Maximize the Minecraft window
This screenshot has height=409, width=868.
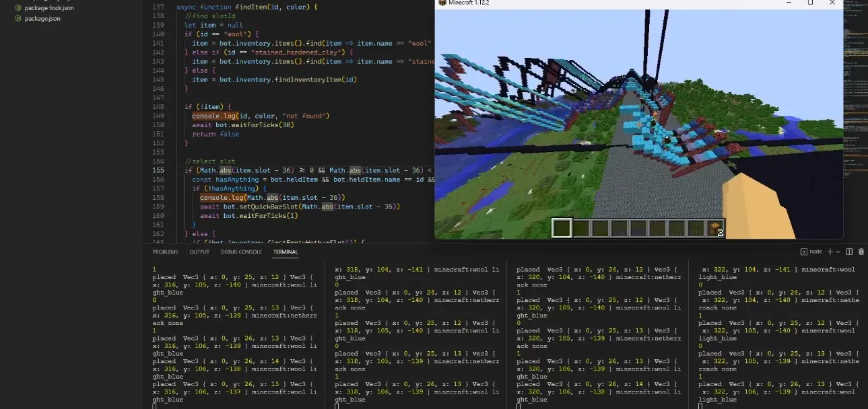pyautogui.click(x=810, y=3)
